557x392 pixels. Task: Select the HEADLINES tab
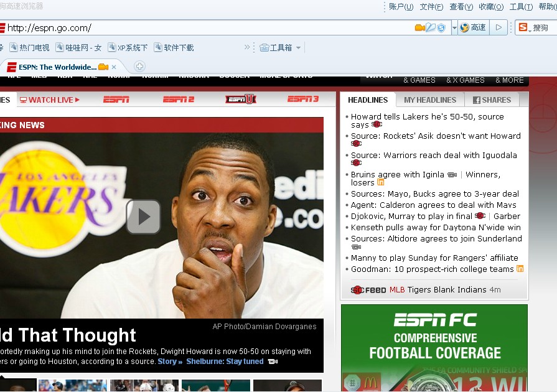[x=368, y=100]
